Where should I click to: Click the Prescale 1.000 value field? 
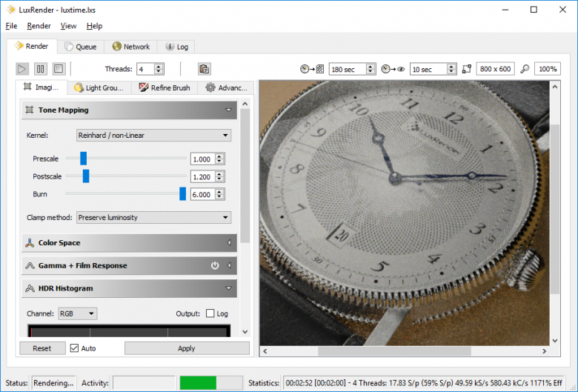[203, 159]
